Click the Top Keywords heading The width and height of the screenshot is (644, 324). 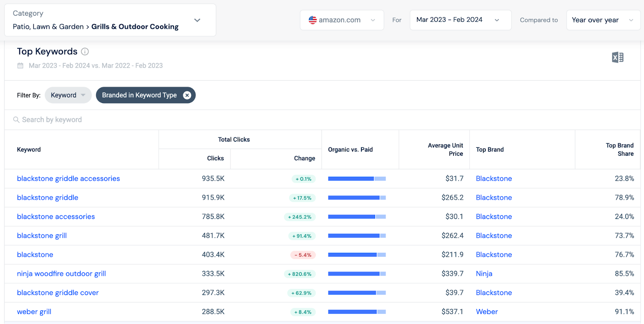pos(47,52)
